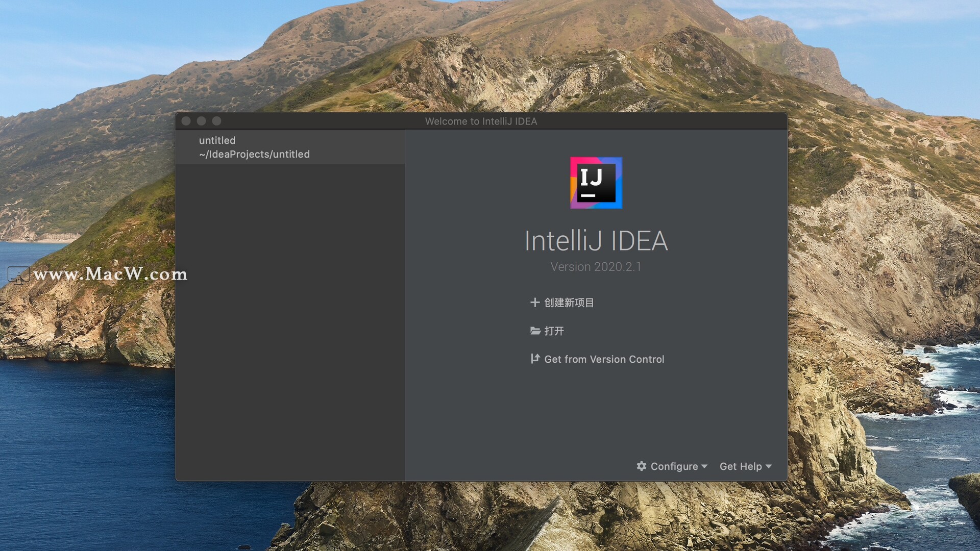Click the Version 2020.2.1 label

point(596,267)
